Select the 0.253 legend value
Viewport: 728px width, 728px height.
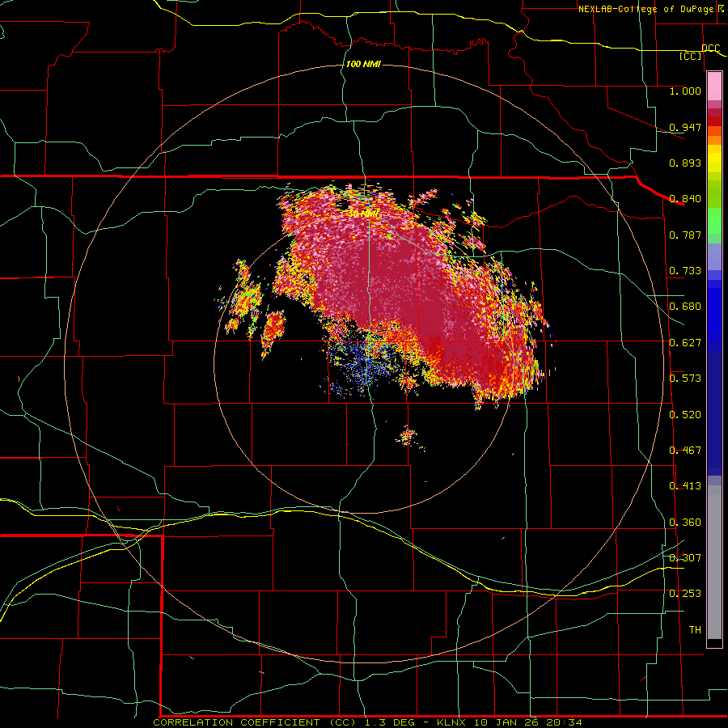685,594
